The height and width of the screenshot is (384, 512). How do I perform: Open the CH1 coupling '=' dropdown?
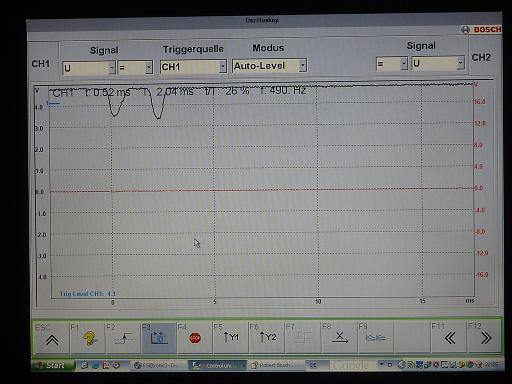[135, 68]
